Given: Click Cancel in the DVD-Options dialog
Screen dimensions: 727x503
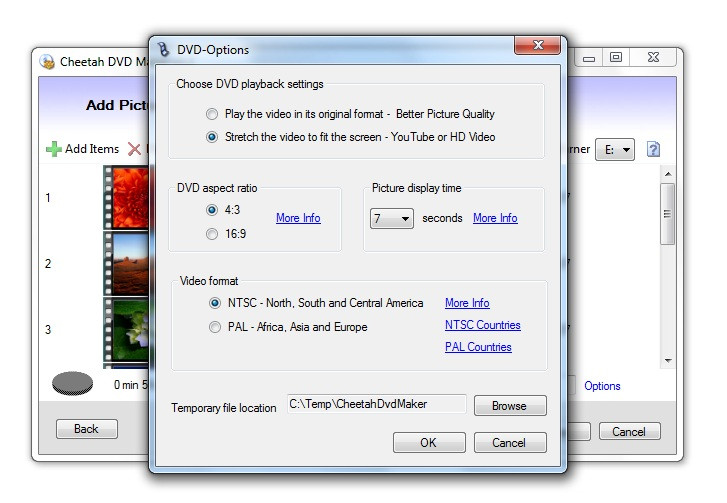Looking at the screenshot, I should point(510,443).
